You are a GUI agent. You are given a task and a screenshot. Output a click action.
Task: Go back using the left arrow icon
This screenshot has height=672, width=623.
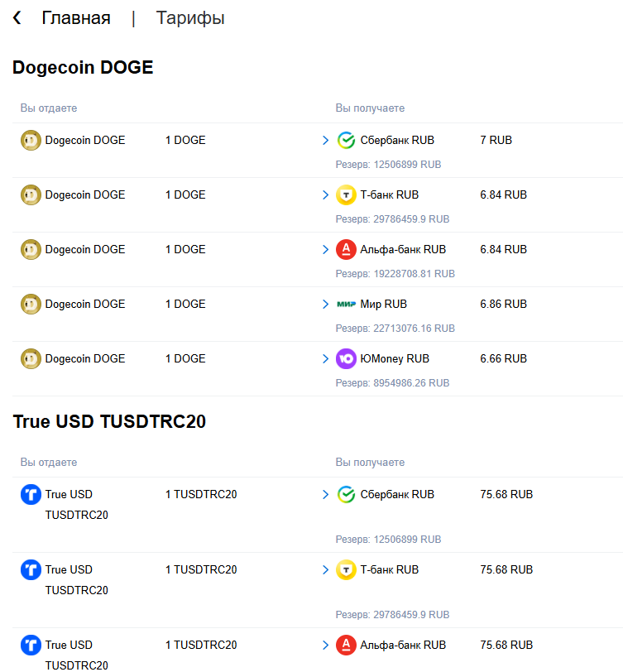pos(17,18)
